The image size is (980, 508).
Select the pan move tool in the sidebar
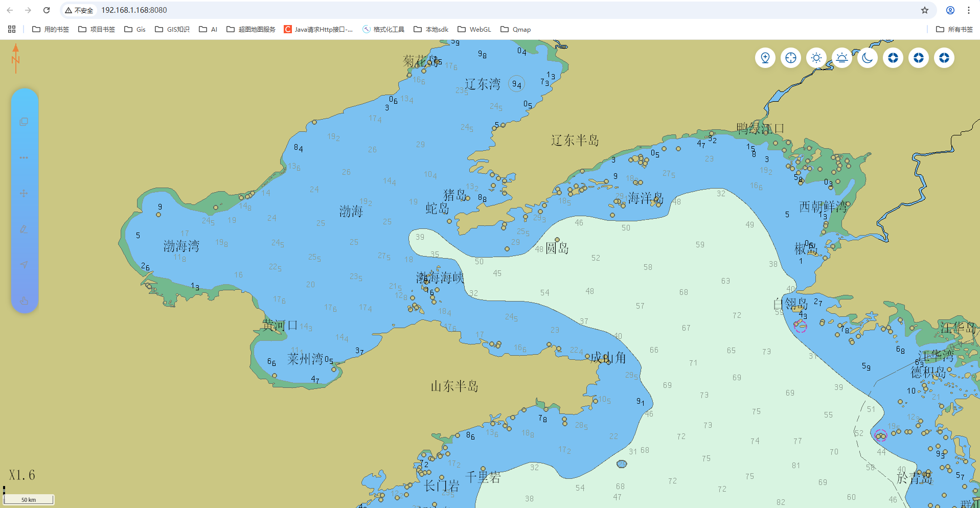24,193
